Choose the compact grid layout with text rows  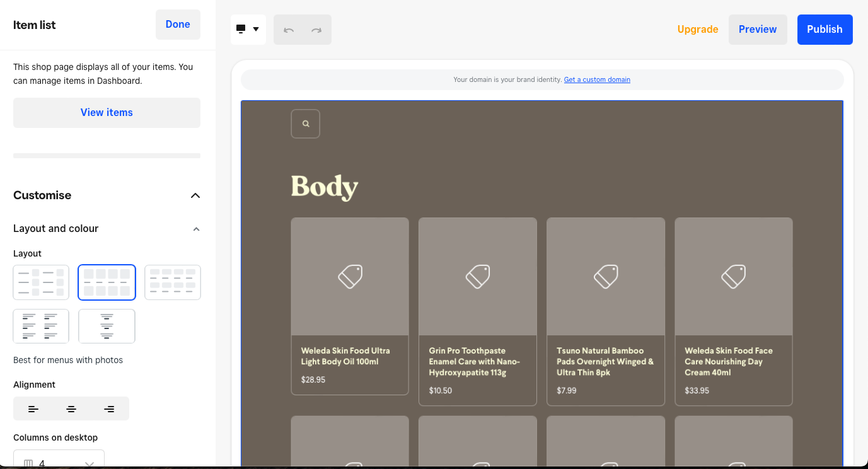(x=173, y=282)
